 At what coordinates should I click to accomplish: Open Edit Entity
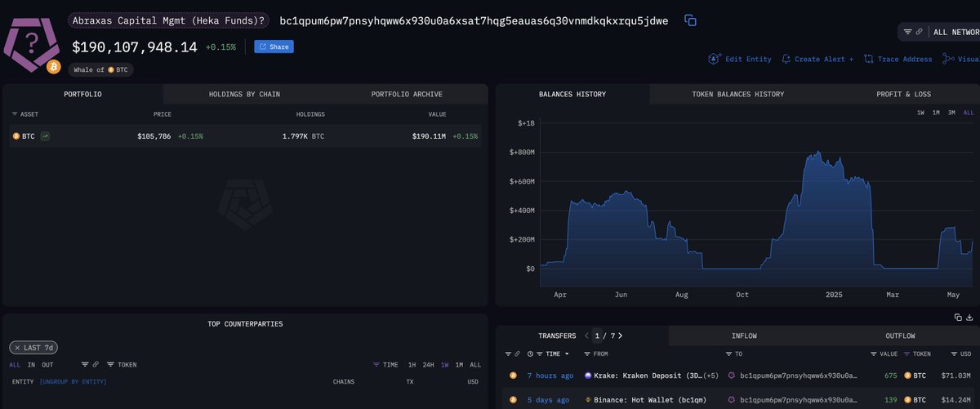(740, 59)
